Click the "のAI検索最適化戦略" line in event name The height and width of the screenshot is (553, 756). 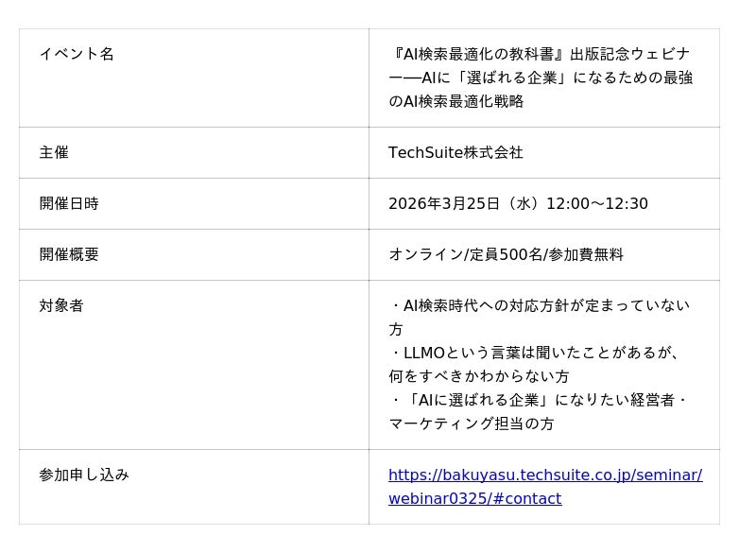pyautogui.click(x=455, y=101)
